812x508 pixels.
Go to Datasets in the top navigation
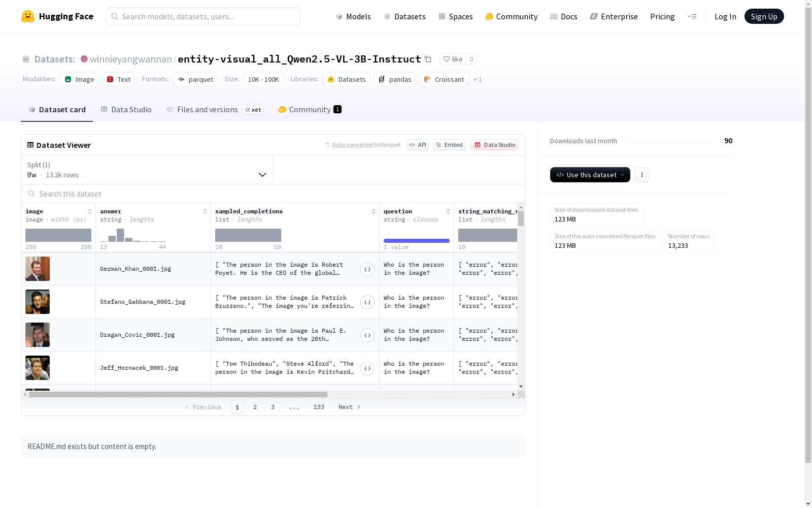point(404,16)
